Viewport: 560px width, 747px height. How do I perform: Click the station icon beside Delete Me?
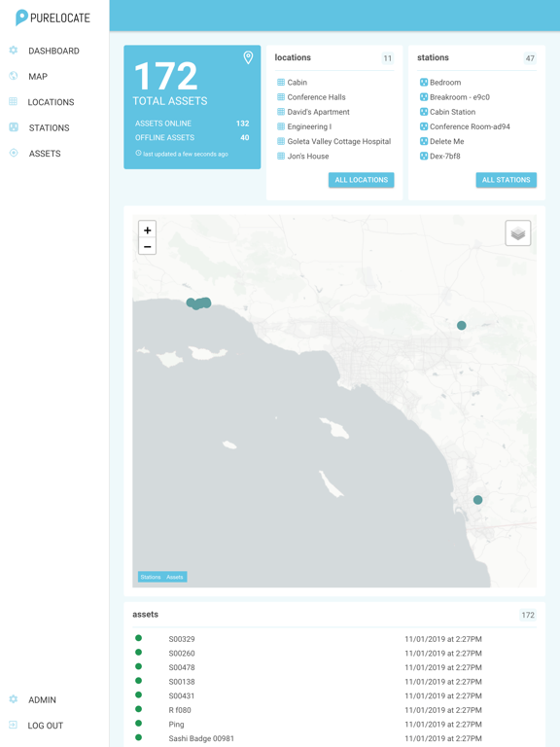pos(423,141)
